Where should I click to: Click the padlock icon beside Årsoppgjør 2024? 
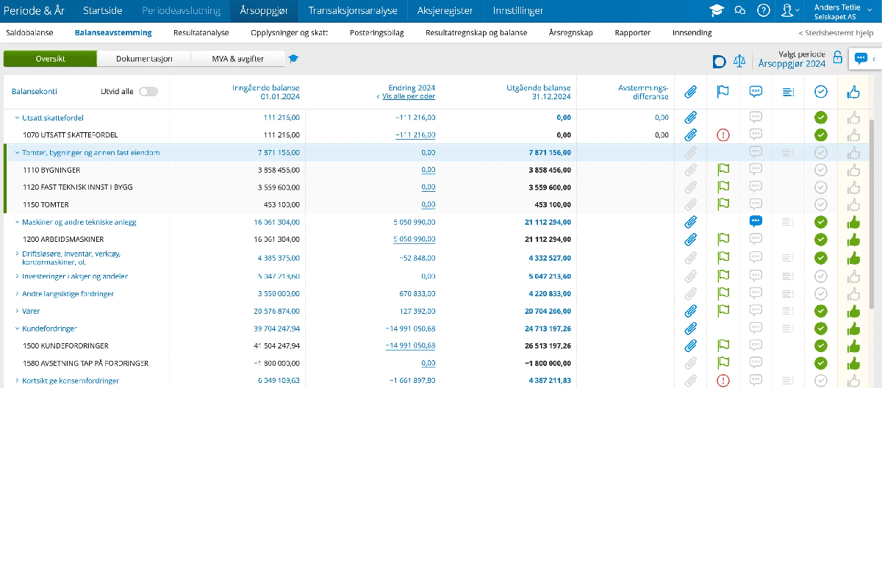837,58
